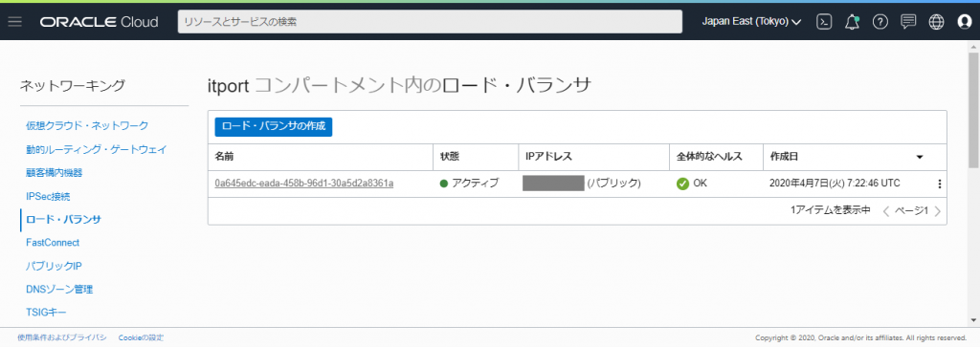Go to next page chevron
Image resolution: width=980 pixels, height=347 pixels.
937,211
